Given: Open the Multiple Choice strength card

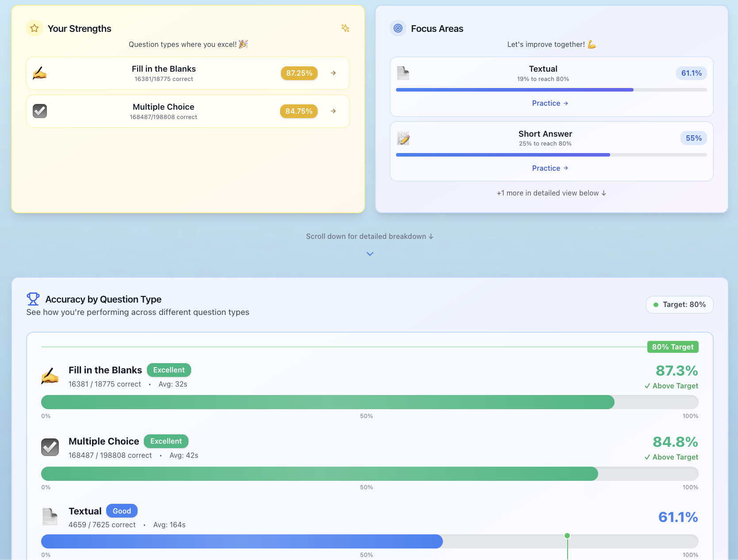Looking at the screenshot, I should 188,111.
